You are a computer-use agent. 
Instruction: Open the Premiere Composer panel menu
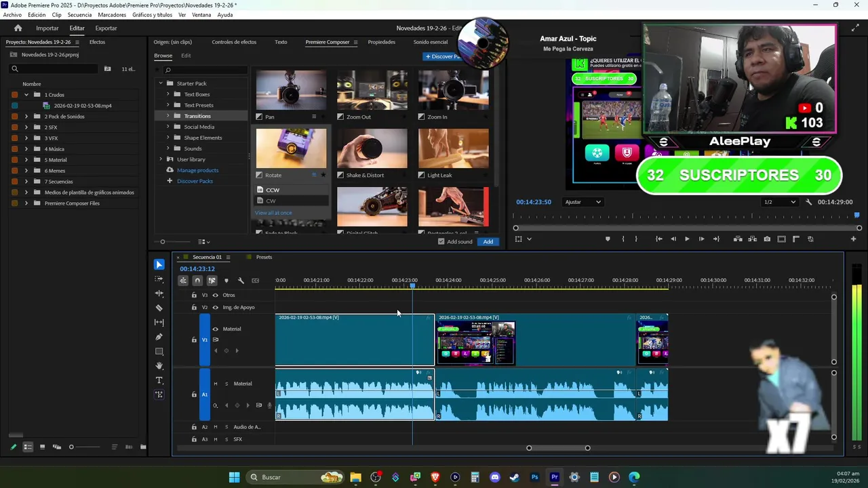(355, 42)
